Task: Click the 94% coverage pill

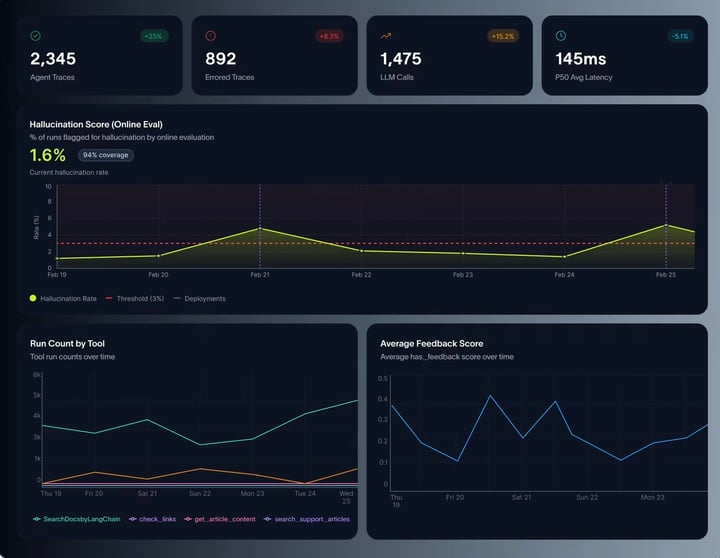Action: point(106,155)
